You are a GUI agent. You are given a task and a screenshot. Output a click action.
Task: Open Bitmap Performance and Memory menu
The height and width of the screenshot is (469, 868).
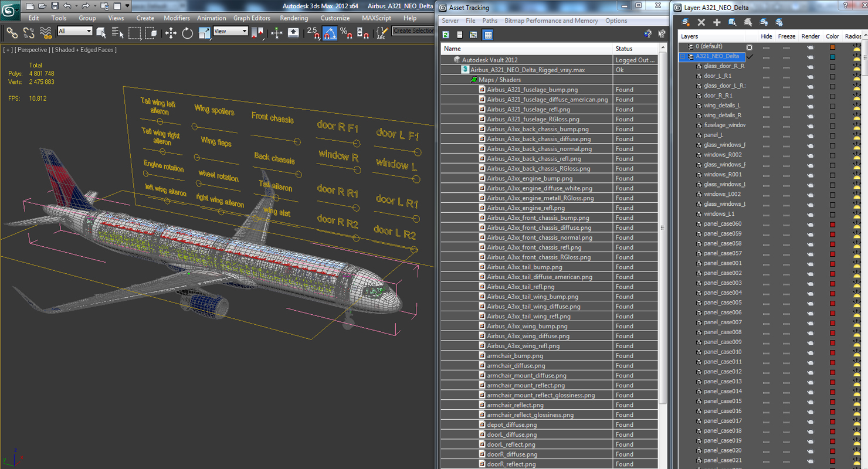pyautogui.click(x=551, y=21)
